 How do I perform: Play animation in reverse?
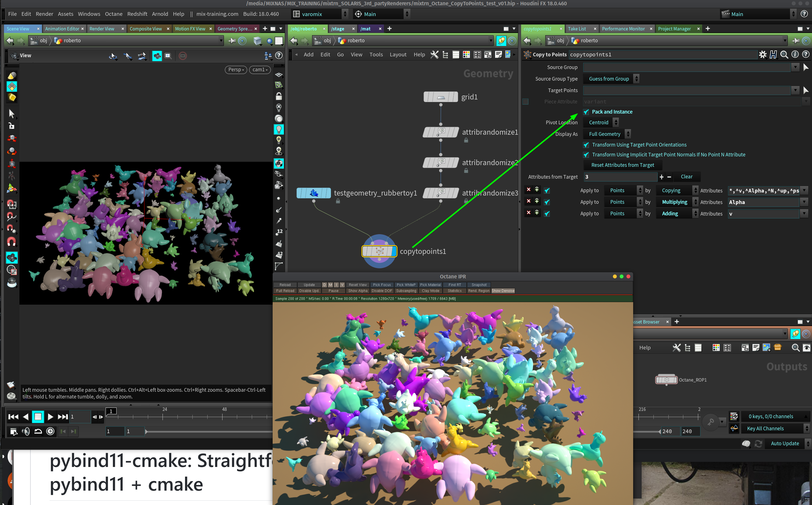(x=26, y=417)
